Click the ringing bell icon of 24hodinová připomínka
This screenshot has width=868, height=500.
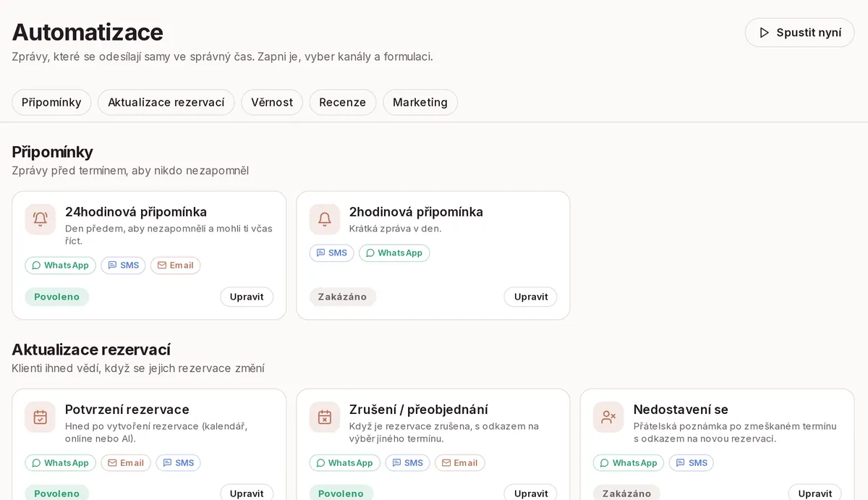pos(41,219)
